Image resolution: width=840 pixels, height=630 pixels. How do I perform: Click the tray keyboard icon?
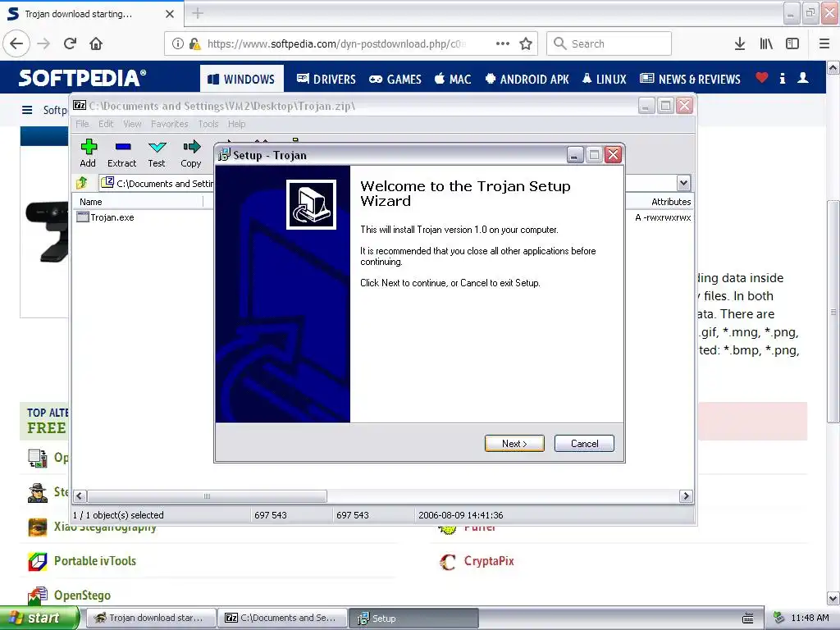748,619
